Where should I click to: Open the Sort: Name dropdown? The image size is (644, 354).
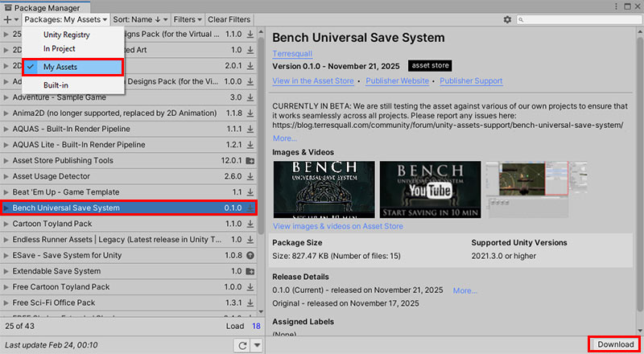point(140,19)
